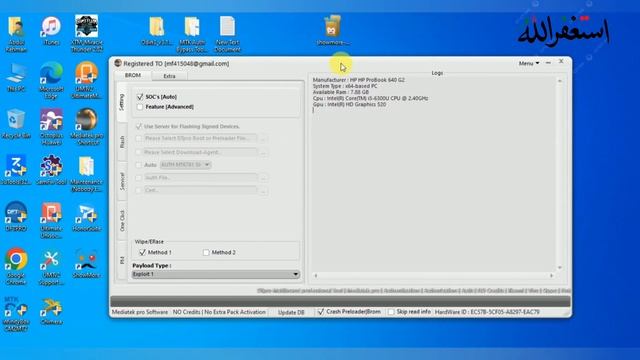Click the Manufacturer line in the Logs
The image size is (640, 360).
[x=358, y=80]
